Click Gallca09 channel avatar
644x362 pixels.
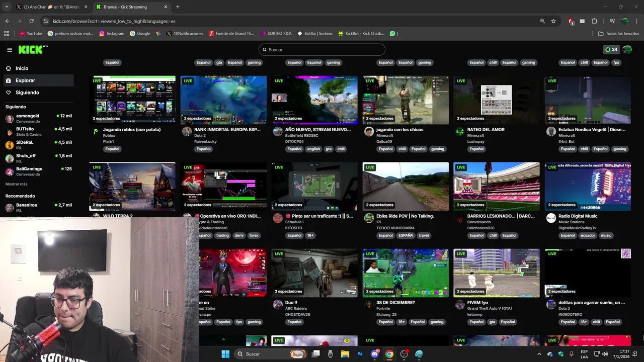pos(369,132)
